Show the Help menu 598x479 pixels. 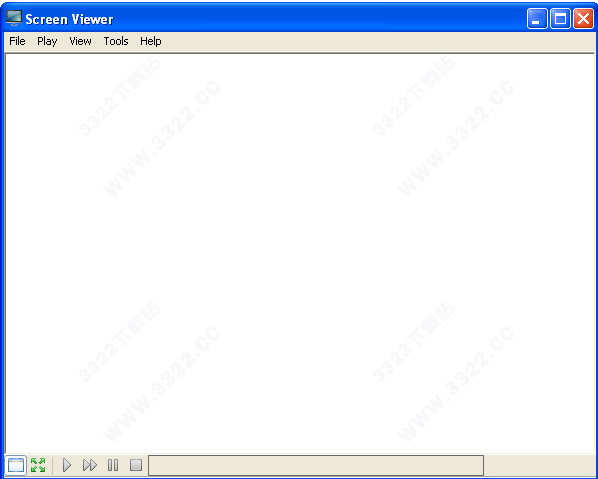(151, 41)
